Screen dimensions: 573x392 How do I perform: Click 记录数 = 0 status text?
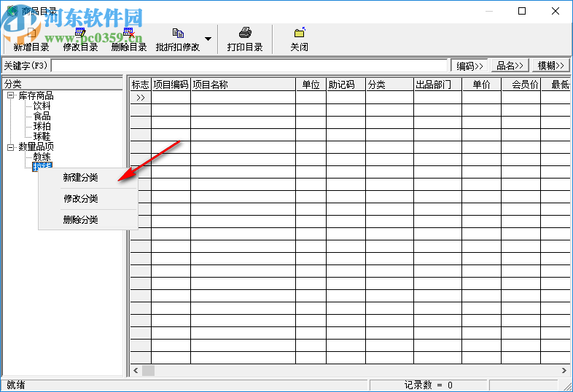pos(428,385)
